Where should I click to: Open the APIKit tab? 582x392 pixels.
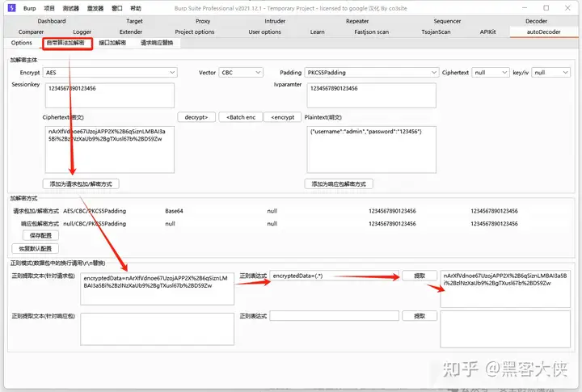(x=487, y=32)
